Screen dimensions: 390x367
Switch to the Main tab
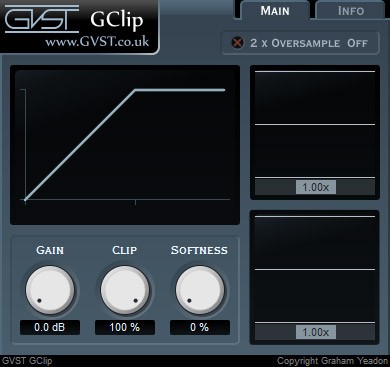coord(275,10)
